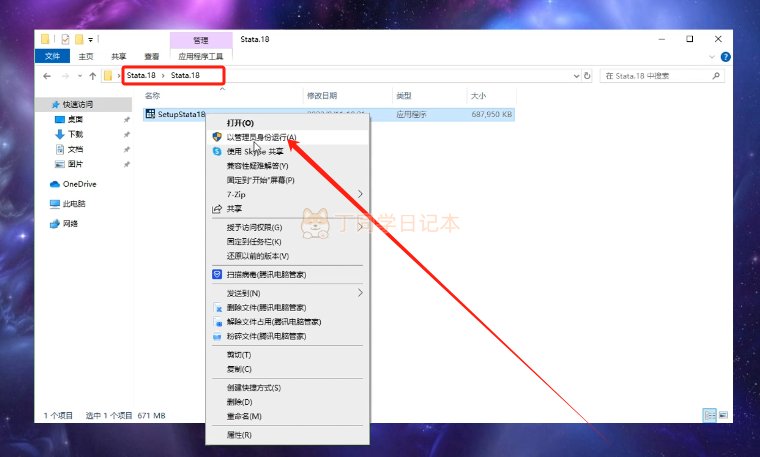760x457 pixels.
Task: Open the quick access toolbar customize dropdown
Action: [91, 40]
